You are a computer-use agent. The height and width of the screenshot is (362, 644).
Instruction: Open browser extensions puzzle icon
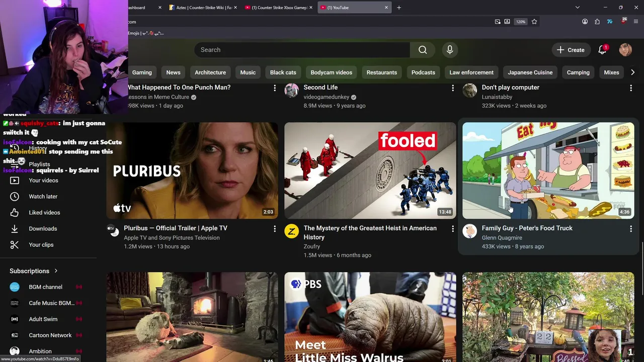pos(597,22)
